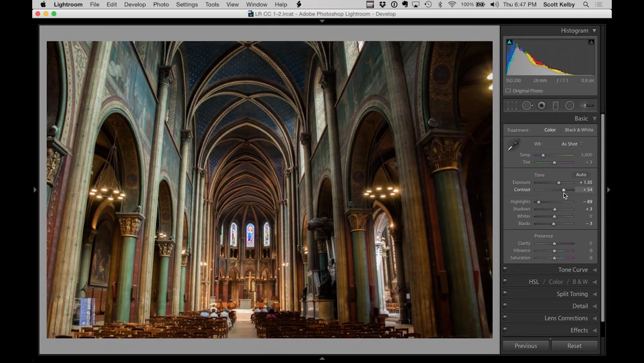Click the Auto tone button
Viewport: 644px width, 363px height.
click(x=581, y=175)
